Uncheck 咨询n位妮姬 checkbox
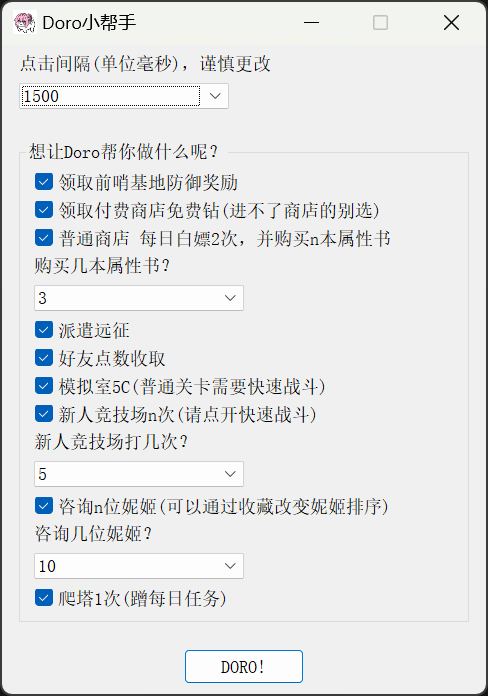The image size is (488, 696). click(44, 506)
